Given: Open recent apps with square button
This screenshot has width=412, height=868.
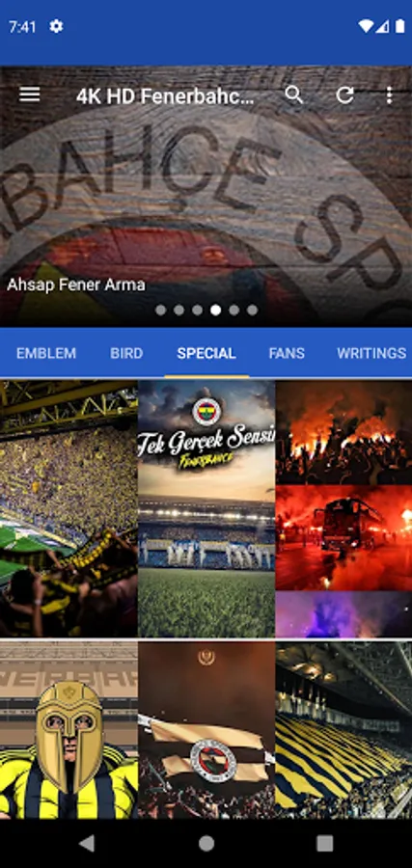Looking at the screenshot, I should pyautogui.click(x=324, y=843).
